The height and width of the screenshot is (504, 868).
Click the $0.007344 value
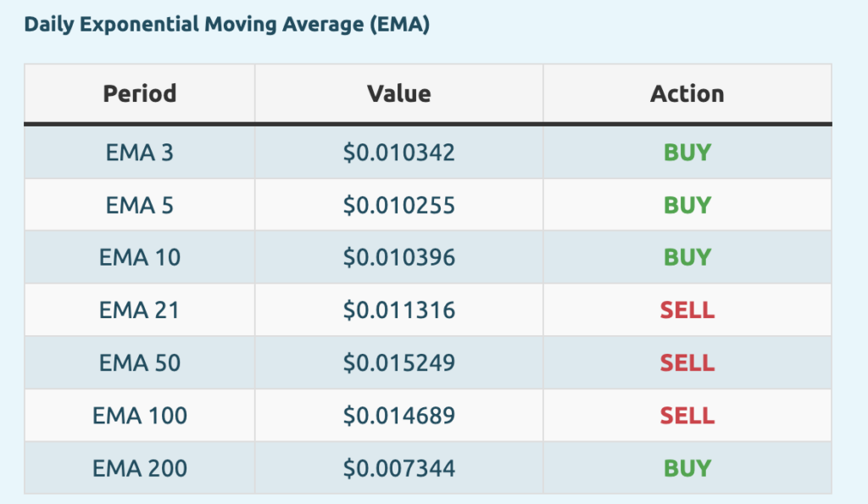[x=399, y=468]
